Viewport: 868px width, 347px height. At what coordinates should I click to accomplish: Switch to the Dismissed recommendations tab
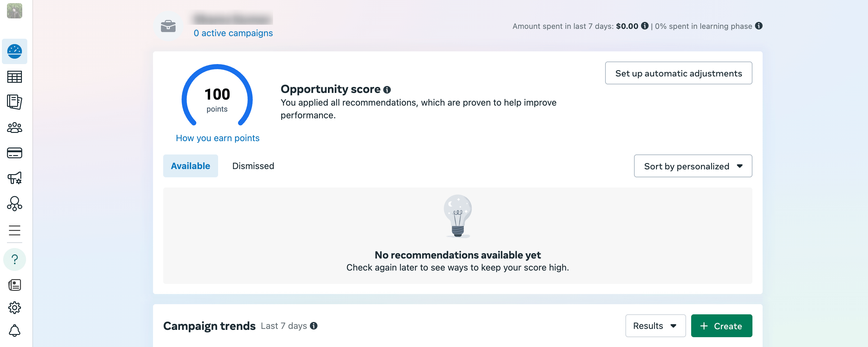(253, 166)
